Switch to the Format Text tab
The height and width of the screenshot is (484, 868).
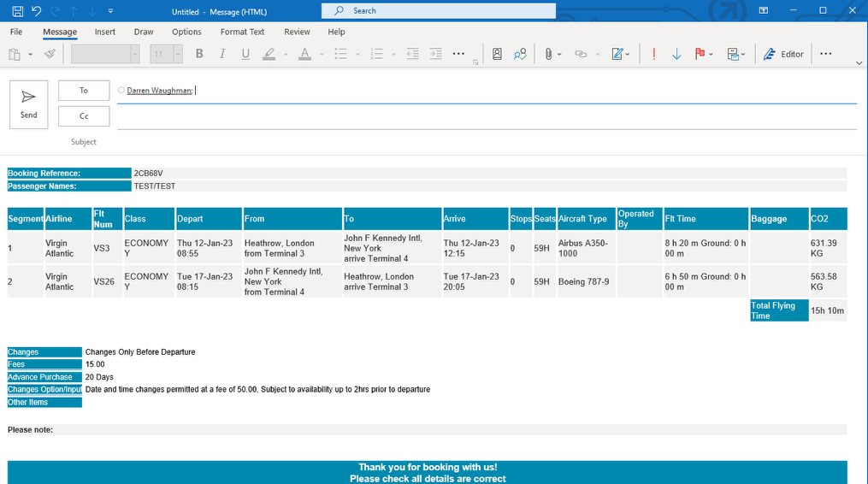point(243,32)
